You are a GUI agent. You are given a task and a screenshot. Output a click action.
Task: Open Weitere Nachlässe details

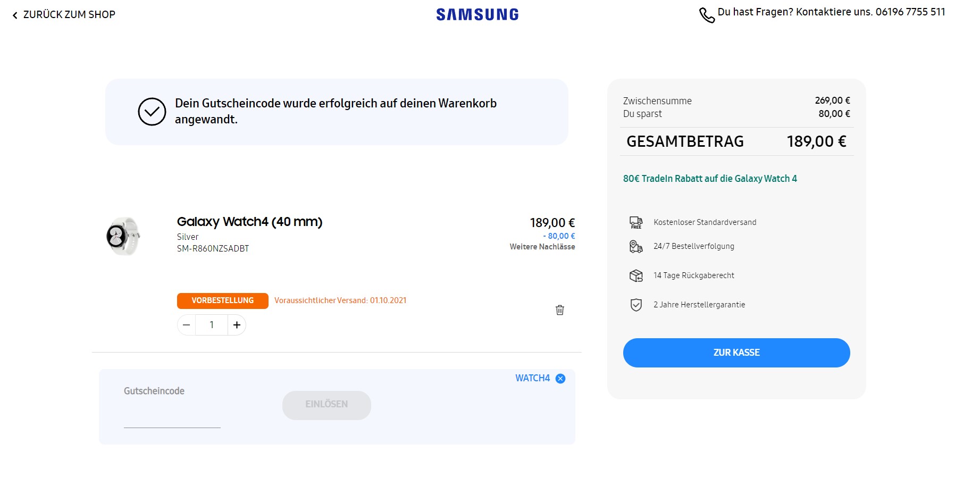click(542, 247)
